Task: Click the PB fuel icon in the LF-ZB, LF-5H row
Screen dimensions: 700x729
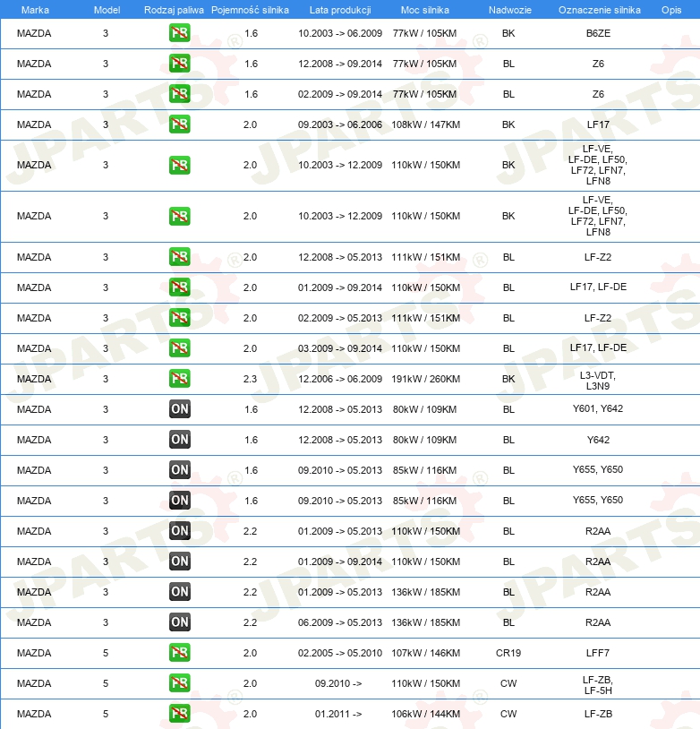Action: pos(179,683)
